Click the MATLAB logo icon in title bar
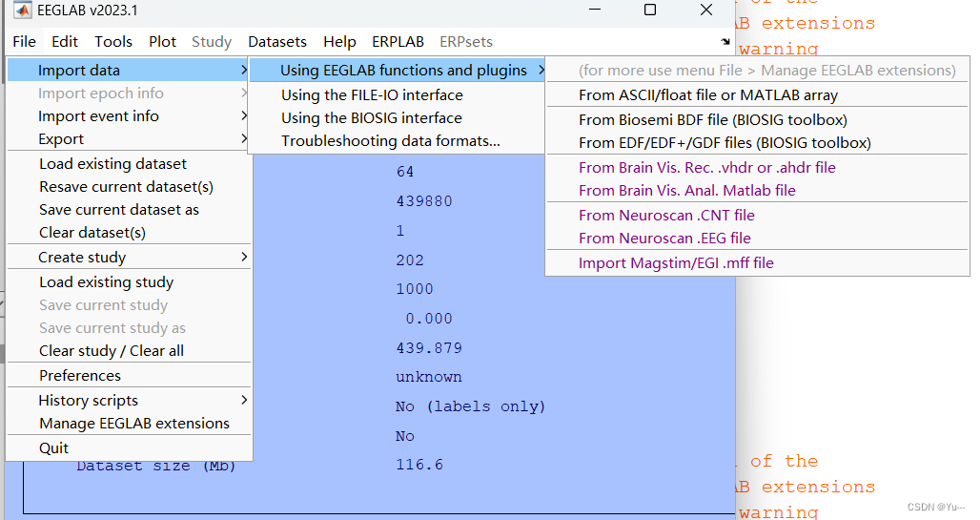980x520 pixels. [x=23, y=10]
